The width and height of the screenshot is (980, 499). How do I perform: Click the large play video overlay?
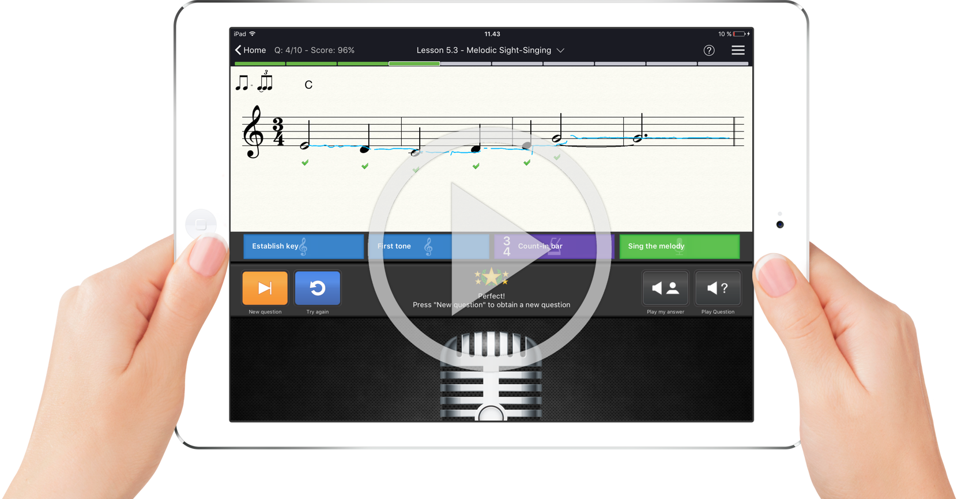[x=490, y=248]
